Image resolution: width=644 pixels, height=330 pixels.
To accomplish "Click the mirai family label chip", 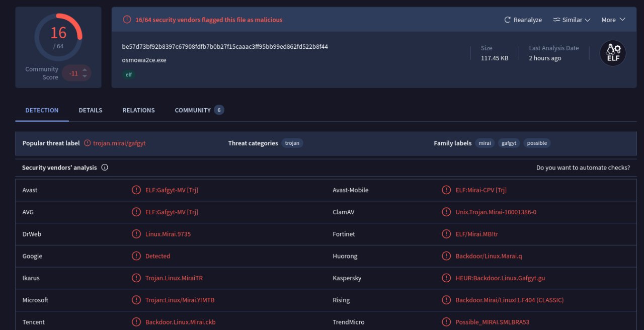I will coord(485,143).
